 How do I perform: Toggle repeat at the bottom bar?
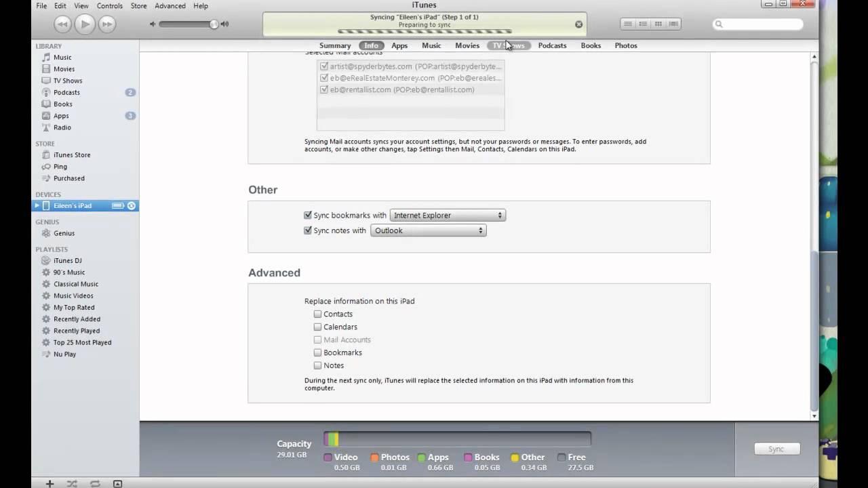click(95, 483)
